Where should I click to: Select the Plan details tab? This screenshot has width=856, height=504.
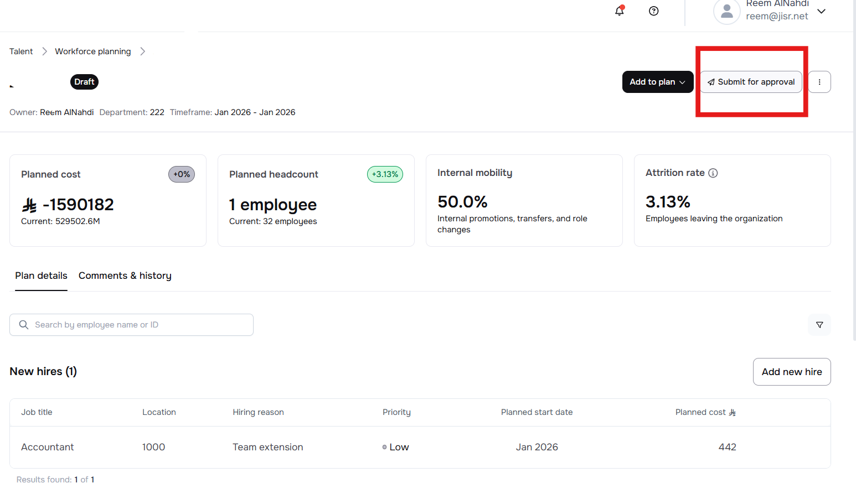(41, 276)
